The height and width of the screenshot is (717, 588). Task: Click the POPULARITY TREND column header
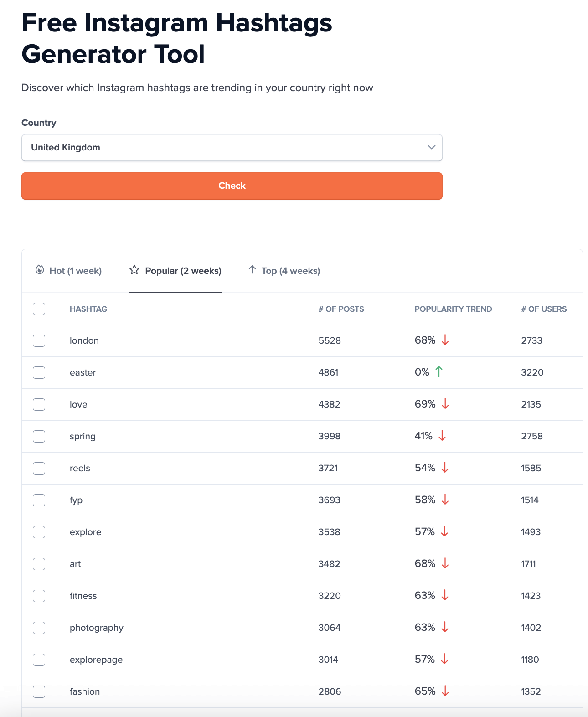click(x=453, y=309)
